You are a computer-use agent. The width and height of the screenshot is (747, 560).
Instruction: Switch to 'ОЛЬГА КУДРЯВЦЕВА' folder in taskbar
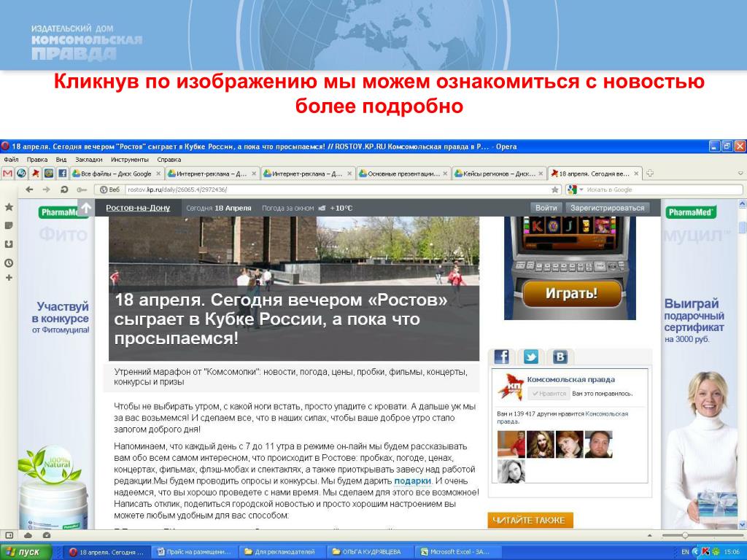coord(368,552)
